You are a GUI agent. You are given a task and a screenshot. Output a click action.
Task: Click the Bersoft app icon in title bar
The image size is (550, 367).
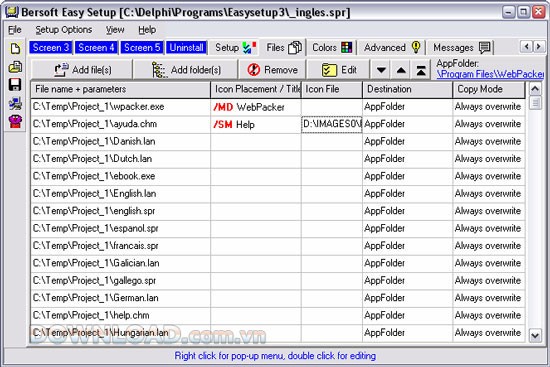(x=12, y=12)
